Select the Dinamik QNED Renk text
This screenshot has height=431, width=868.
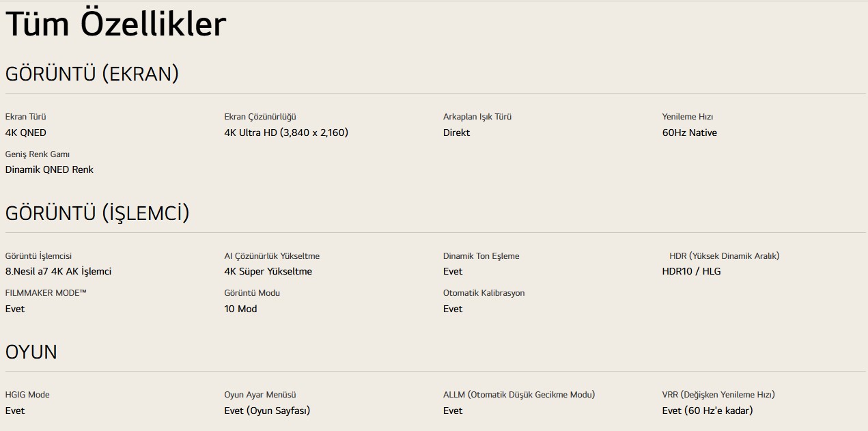tap(49, 169)
